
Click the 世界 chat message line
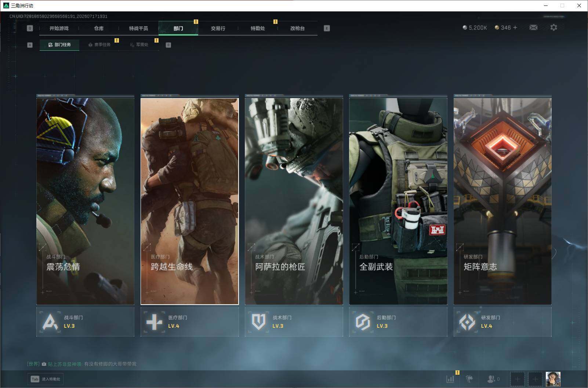[x=81, y=364]
